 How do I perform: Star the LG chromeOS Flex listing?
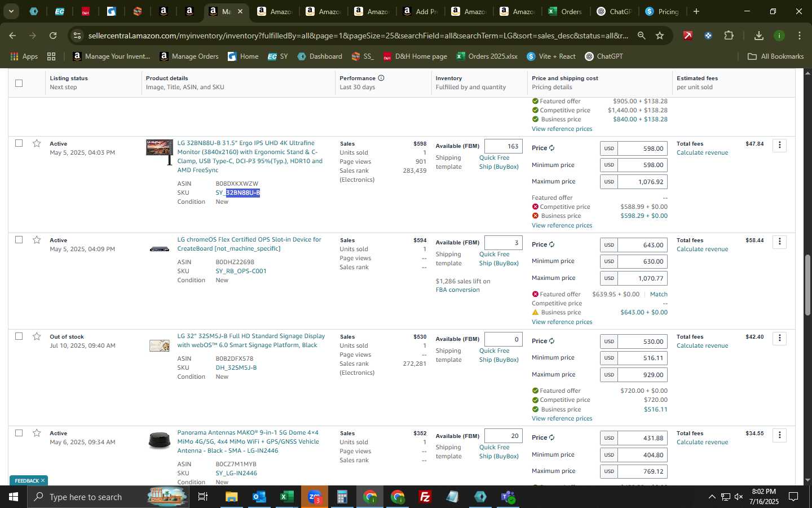(x=37, y=240)
